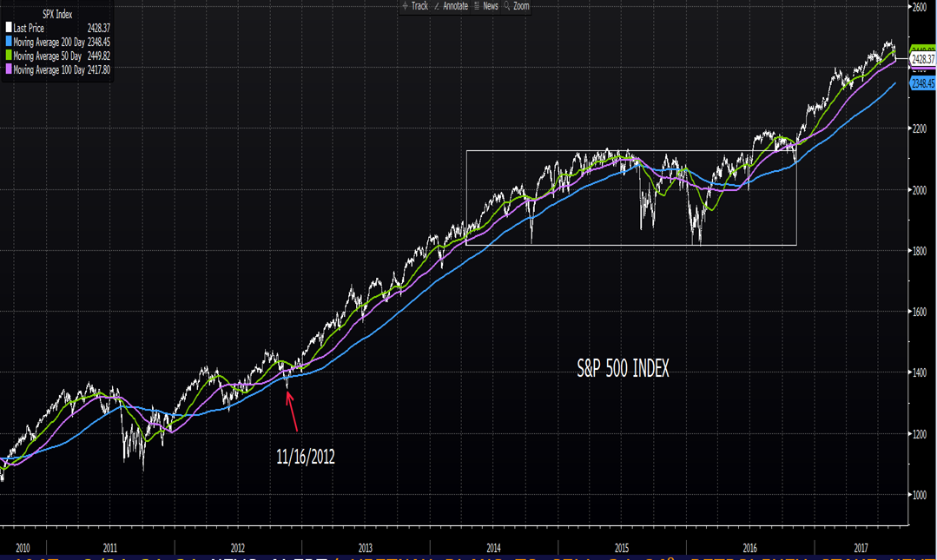Image resolution: width=937 pixels, height=560 pixels.
Task: Click the 2449.82 value in the legend
Action: pyautogui.click(x=99, y=56)
